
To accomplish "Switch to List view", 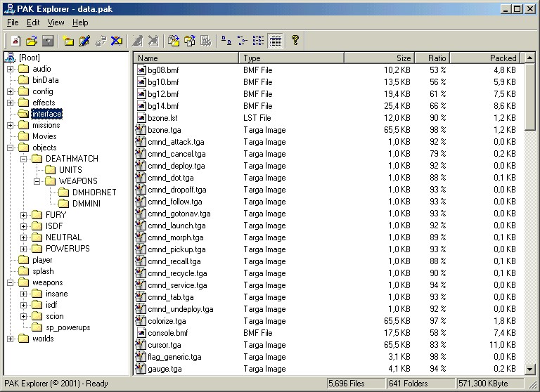I will [x=258, y=41].
